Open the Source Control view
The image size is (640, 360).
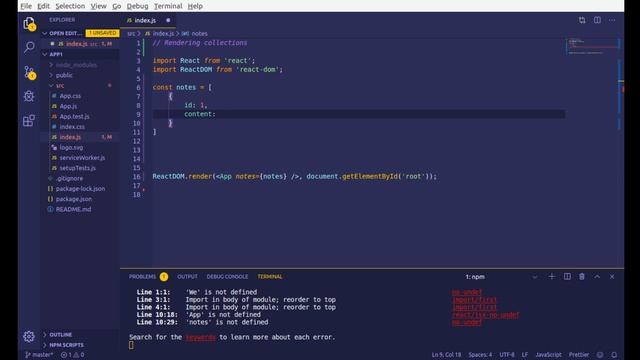(29, 72)
